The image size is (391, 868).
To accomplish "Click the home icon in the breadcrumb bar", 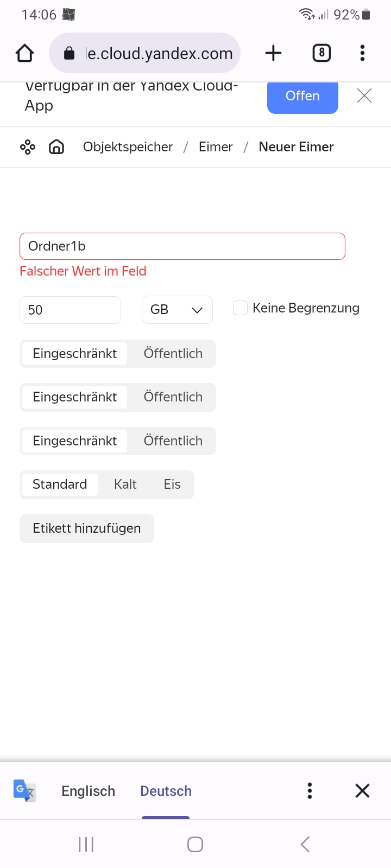I will 56,146.
